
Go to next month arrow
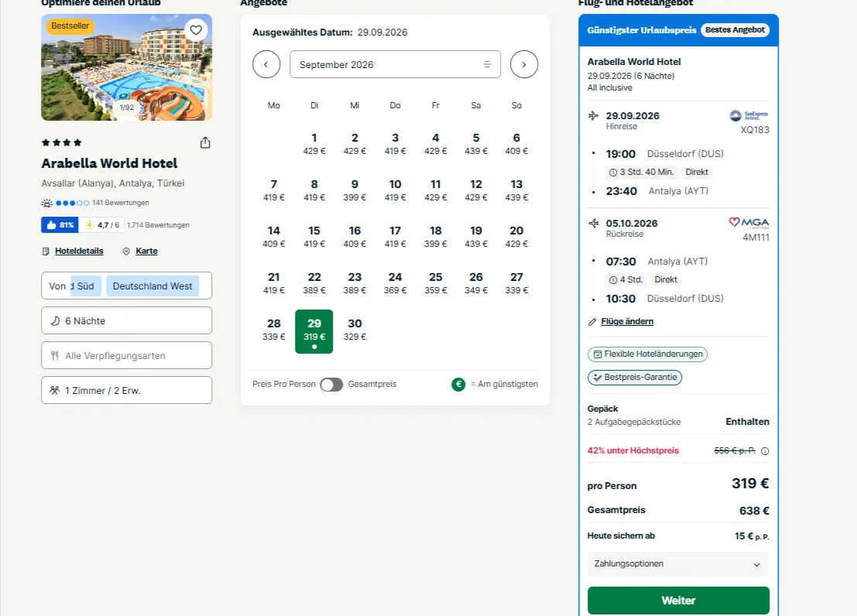[523, 64]
